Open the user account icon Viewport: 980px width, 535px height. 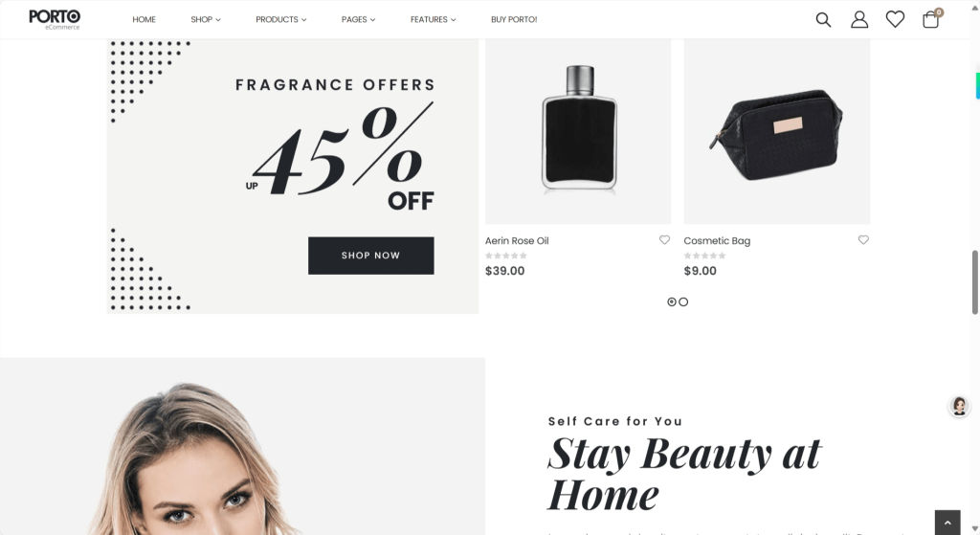tap(859, 20)
